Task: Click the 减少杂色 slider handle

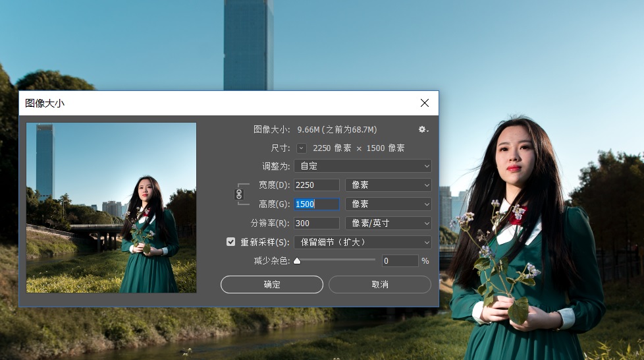Action: pos(297,261)
